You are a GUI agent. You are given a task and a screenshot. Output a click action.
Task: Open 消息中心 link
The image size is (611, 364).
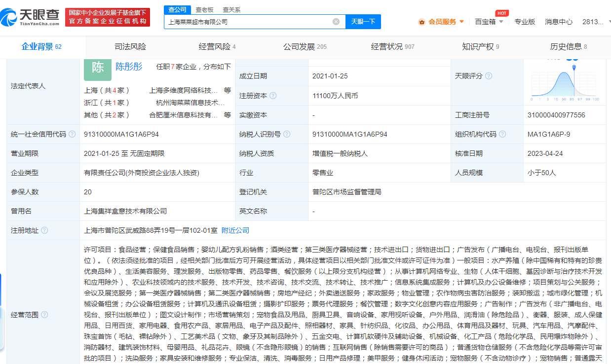click(559, 22)
